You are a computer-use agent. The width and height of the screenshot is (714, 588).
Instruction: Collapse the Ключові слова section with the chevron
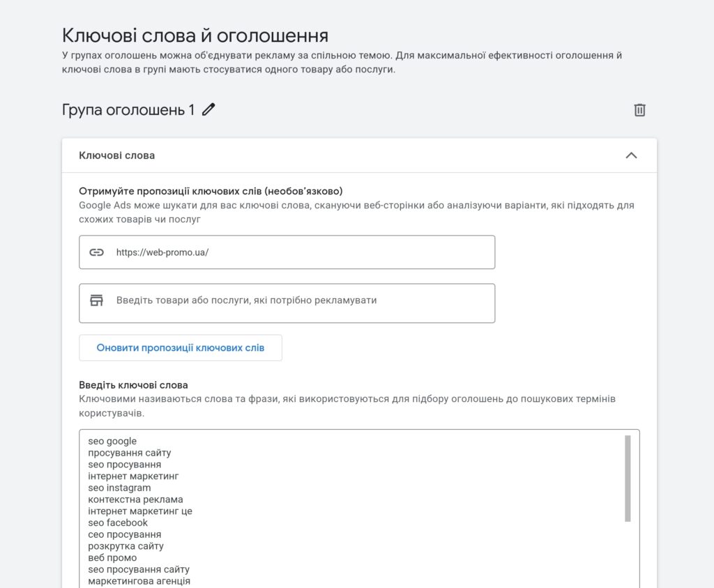tap(632, 156)
